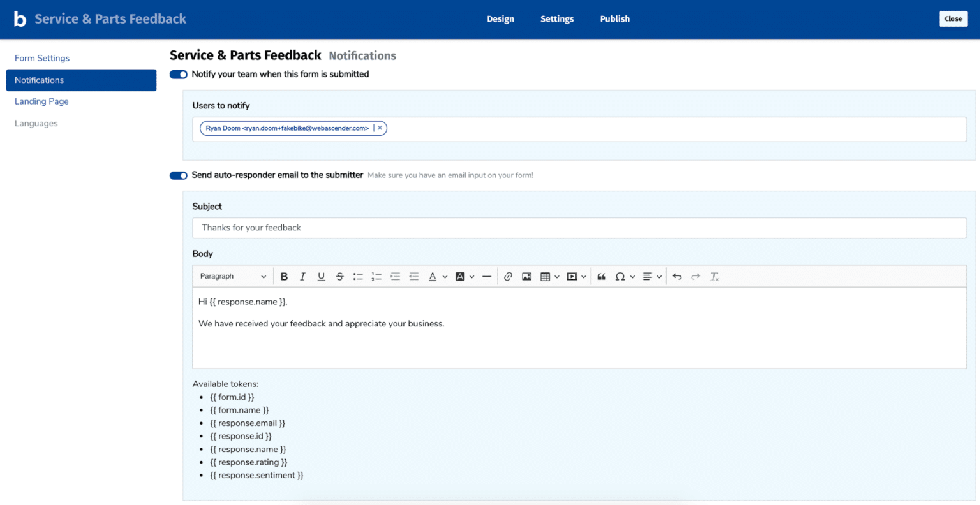This screenshot has width=980, height=505.
Task: Apply bold formatting in the body editor
Action: pyautogui.click(x=284, y=277)
